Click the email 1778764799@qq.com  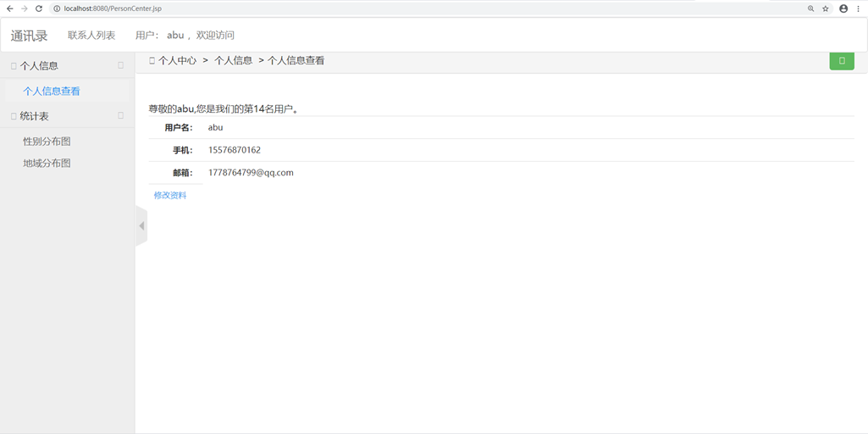(x=251, y=173)
